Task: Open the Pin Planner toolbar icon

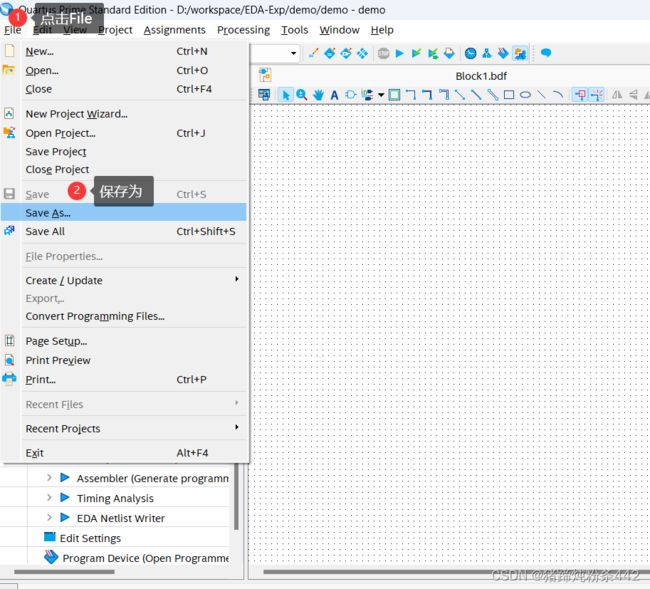Action: coord(346,53)
